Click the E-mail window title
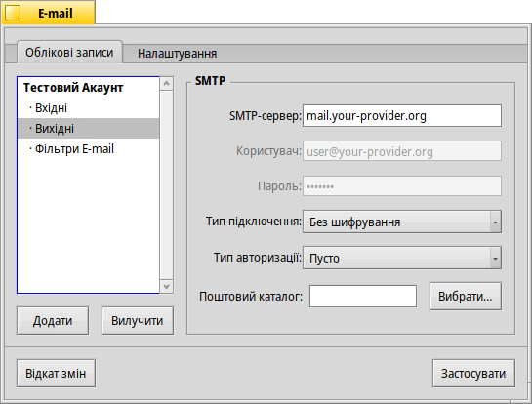Image resolution: width=532 pixels, height=404 pixels. coord(56,14)
